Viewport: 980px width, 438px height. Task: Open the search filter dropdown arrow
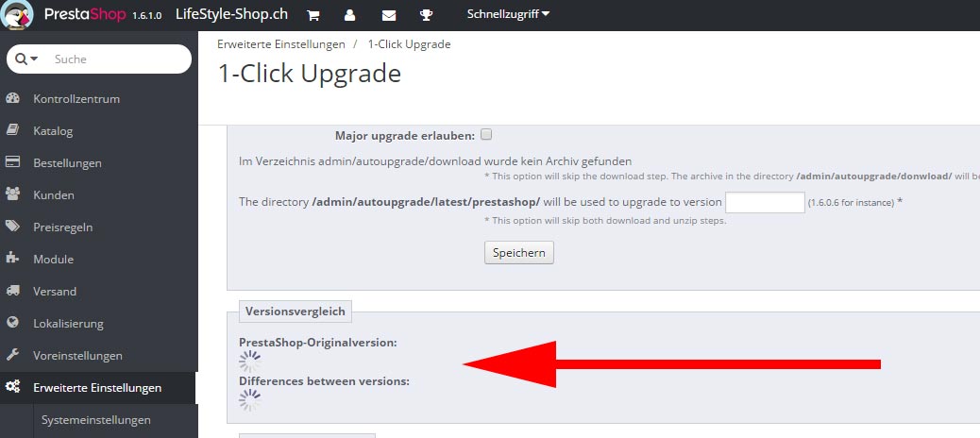34,59
